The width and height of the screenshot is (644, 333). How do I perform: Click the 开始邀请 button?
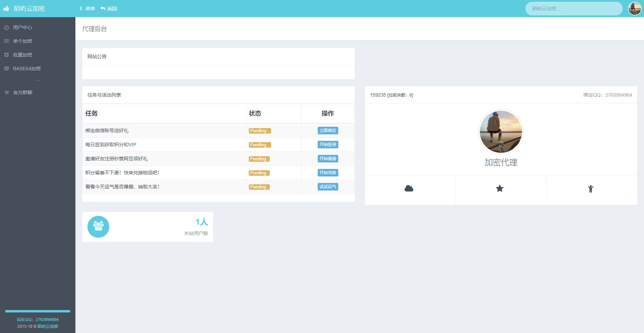coord(328,159)
